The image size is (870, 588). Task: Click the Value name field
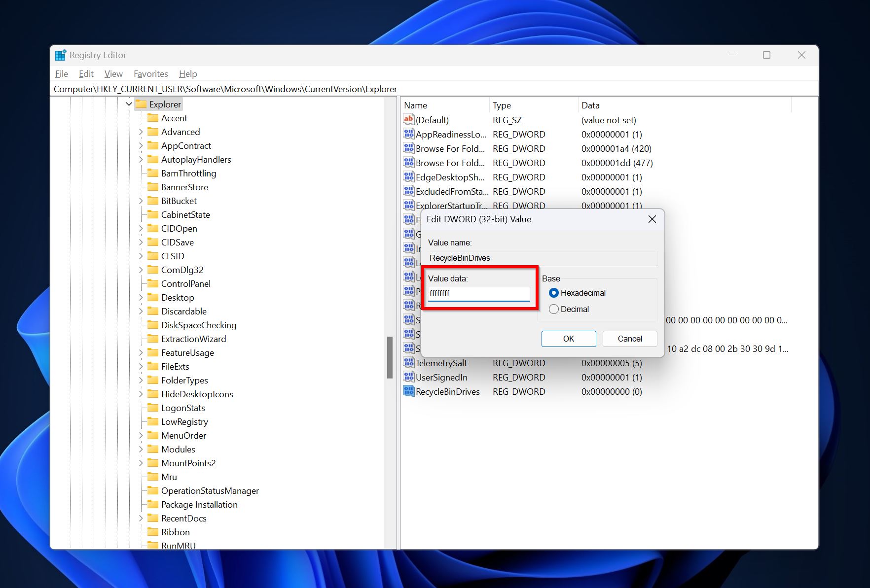pos(542,258)
